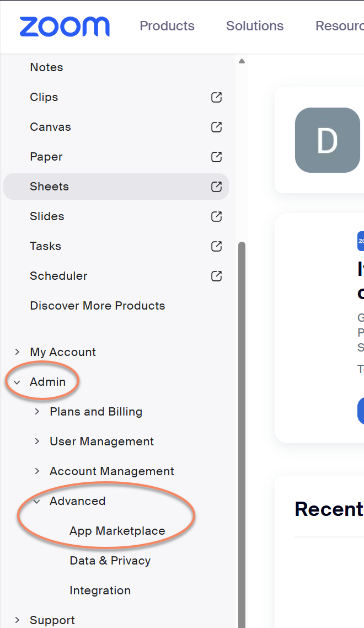Select User Management
The width and height of the screenshot is (364, 628).
[x=101, y=441]
